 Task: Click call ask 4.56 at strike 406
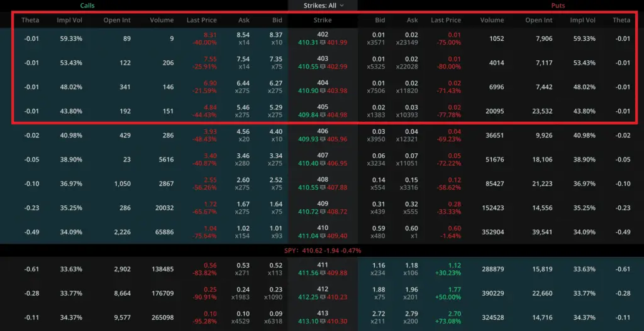(243, 132)
